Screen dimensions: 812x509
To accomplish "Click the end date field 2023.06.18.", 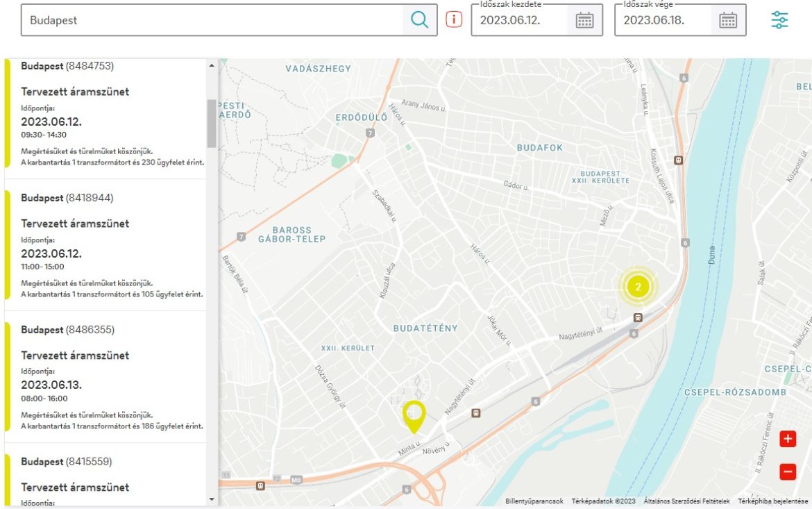I will point(662,20).
